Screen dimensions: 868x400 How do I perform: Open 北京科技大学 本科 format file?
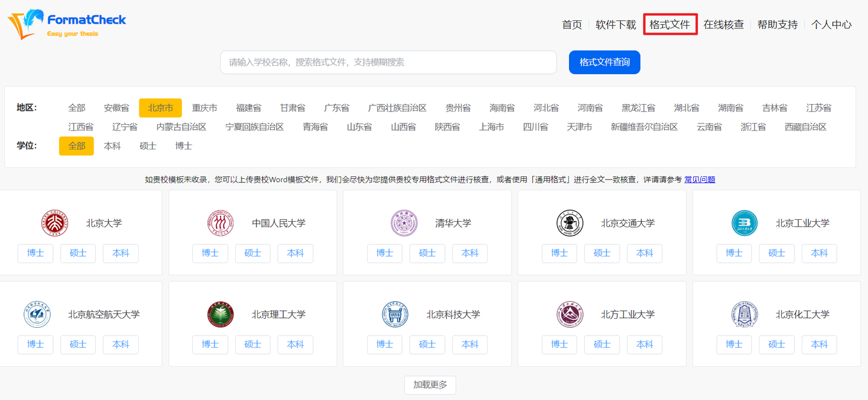tap(470, 345)
